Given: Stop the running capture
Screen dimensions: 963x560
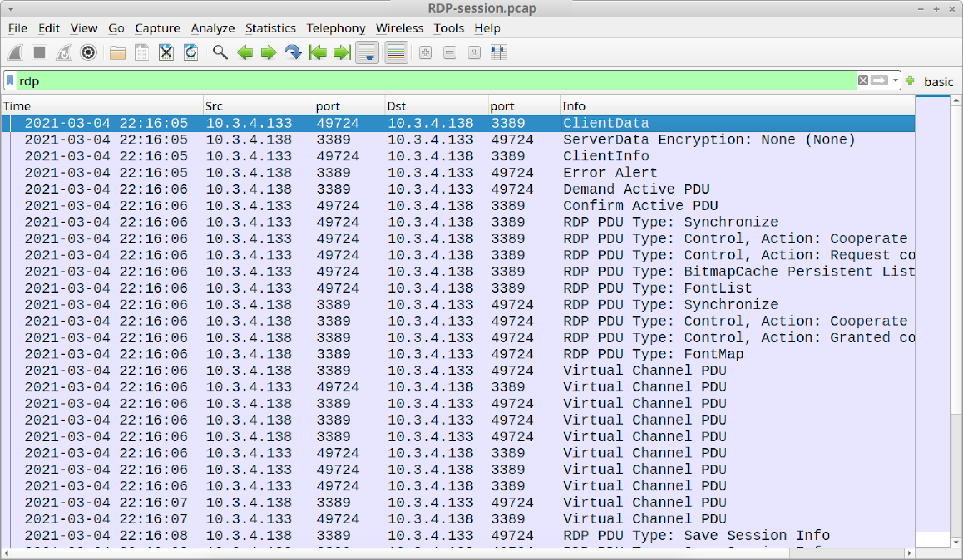Looking at the screenshot, I should point(39,53).
